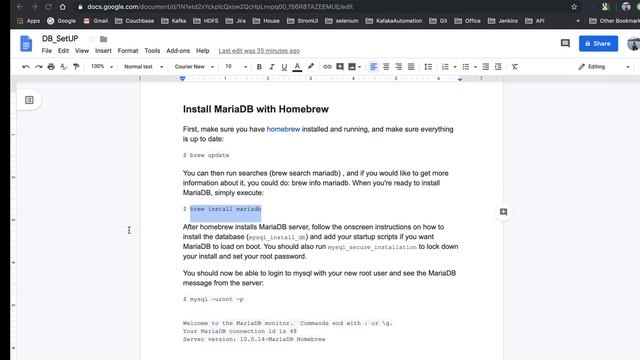Click the browser address bar URL
Screen dimensions: 640x360
[220, 7]
